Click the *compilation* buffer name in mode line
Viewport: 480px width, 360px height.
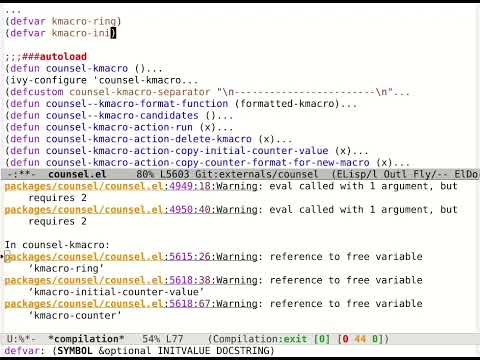click(x=86, y=339)
